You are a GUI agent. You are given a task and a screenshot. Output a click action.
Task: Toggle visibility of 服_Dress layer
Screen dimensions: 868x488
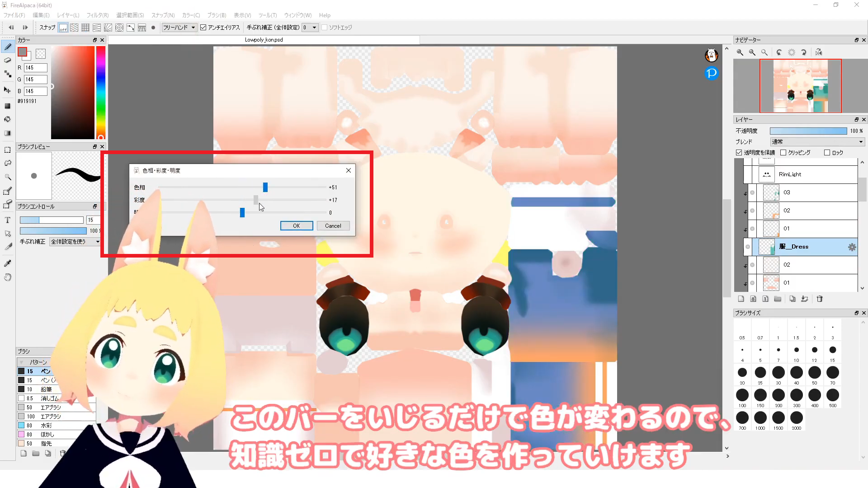click(x=748, y=247)
